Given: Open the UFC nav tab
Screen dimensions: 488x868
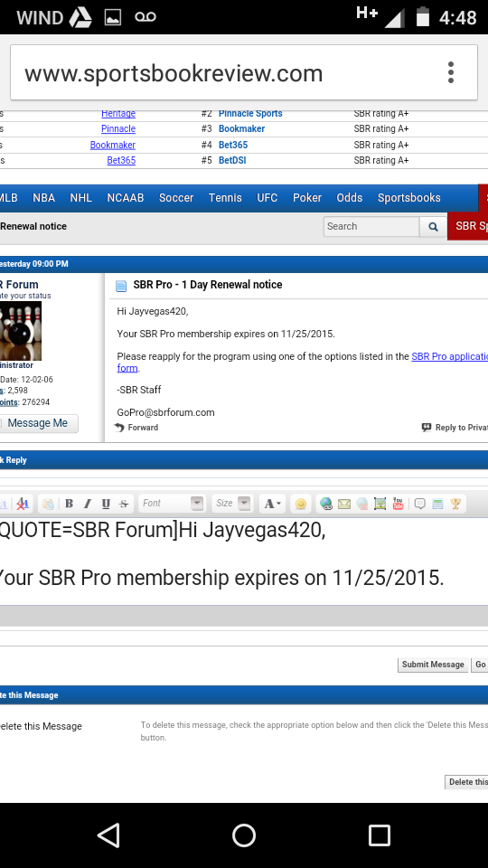Looking at the screenshot, I should coord(267,198).
